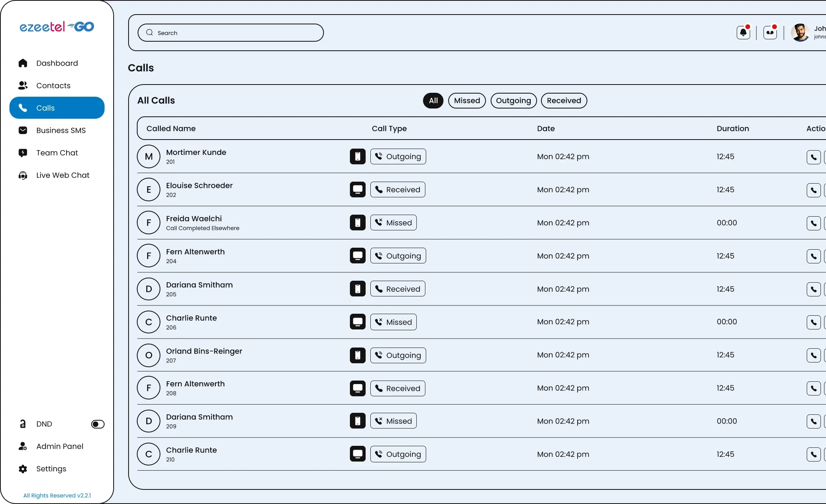Filter calls by Missed
Image resolution: width=826 pixels, height=504 pixels.
pos(467,101)
